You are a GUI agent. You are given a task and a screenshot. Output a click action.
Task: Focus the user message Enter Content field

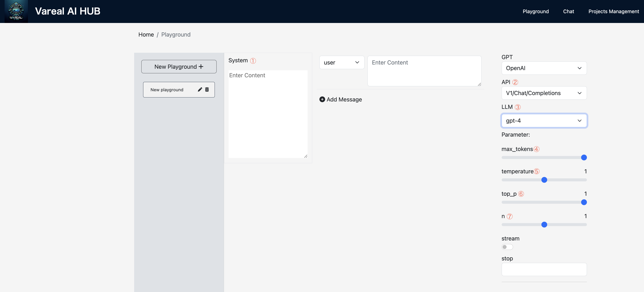pos(424,71)
